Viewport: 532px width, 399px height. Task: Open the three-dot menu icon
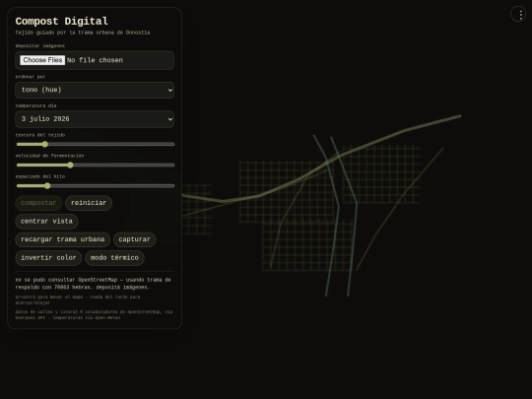tap(518, 14)
